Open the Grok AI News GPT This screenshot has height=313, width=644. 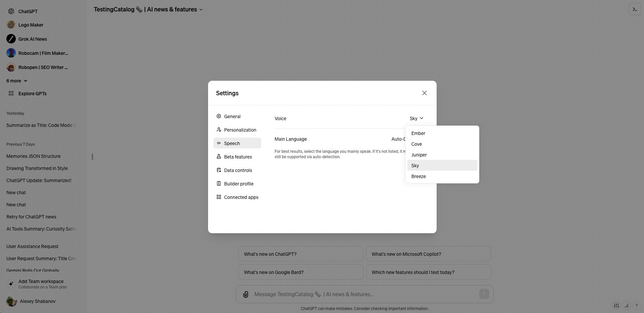pyautogui.click(x=11, y=39)
